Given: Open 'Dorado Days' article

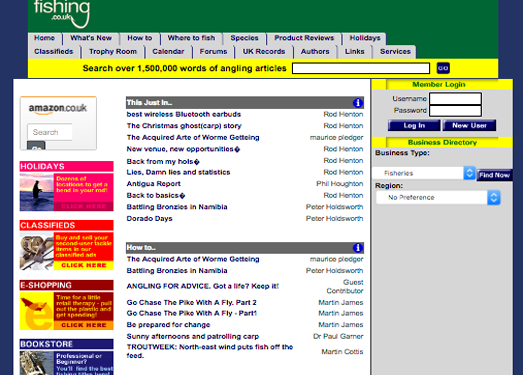Looking at the screenshot, I should coord(149,219).
